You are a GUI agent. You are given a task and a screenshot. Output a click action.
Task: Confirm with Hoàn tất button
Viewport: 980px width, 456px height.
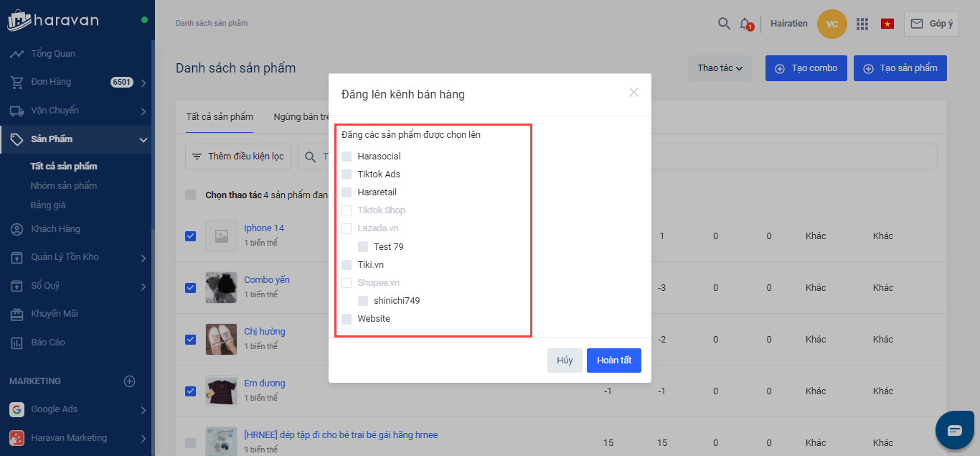coord(614,360)
